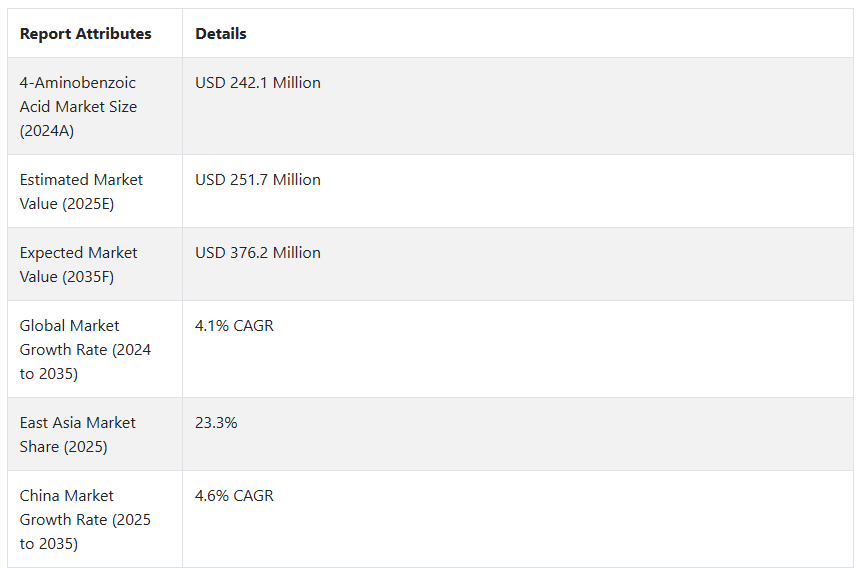Viewport: 856px width, 568px height.
Task: Select the East Asia Market Share label
Action: [x=78, y=435]
